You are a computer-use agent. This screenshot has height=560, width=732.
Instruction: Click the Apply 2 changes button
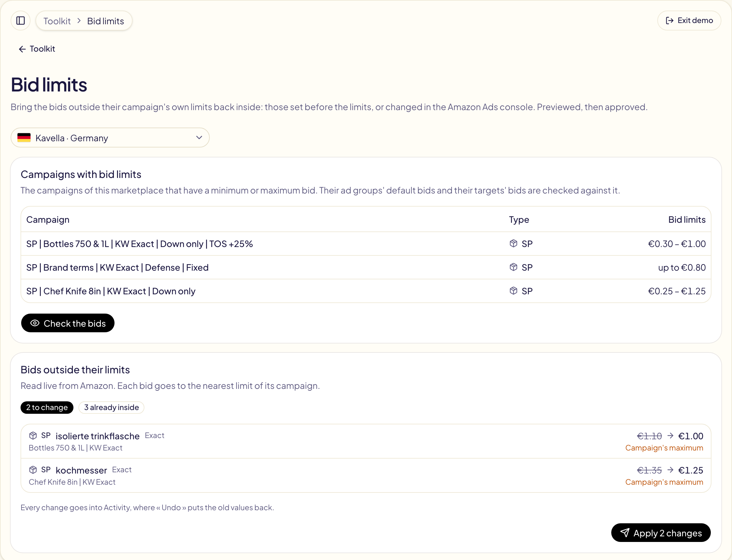[x=661, y=533]
